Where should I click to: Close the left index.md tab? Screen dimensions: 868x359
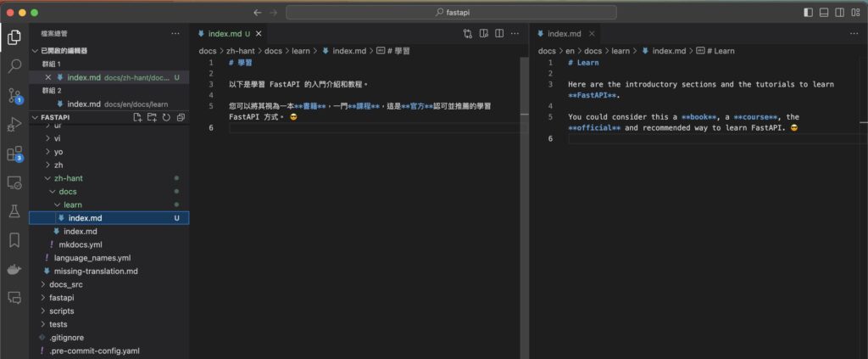coord(259,33)
